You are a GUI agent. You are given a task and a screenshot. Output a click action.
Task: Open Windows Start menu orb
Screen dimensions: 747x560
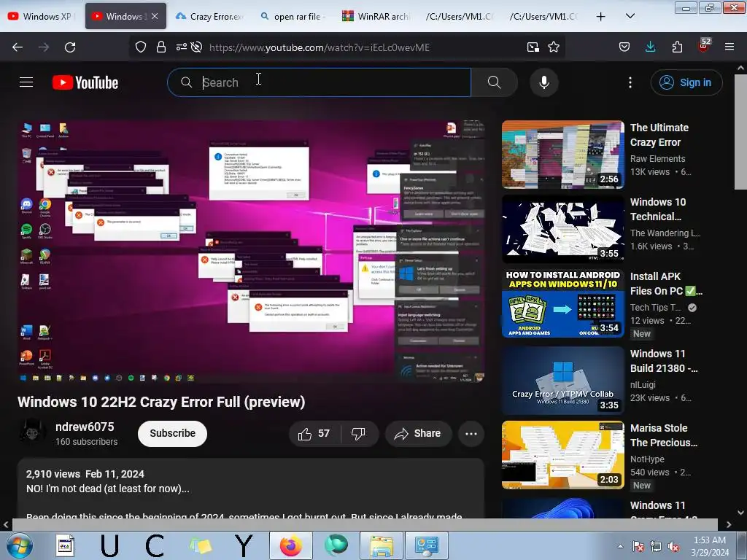pyautogui.click(x=20, y=545)
